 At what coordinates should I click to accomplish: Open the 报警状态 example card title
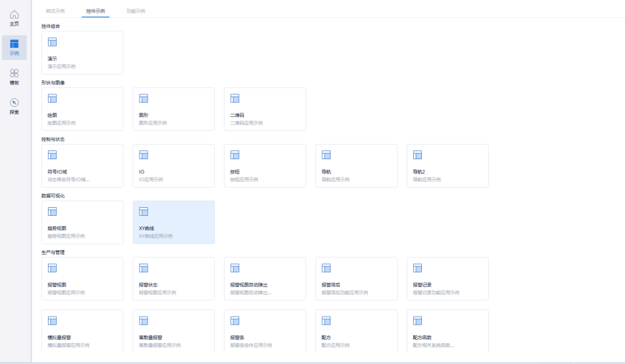click(x=148, y=285)
